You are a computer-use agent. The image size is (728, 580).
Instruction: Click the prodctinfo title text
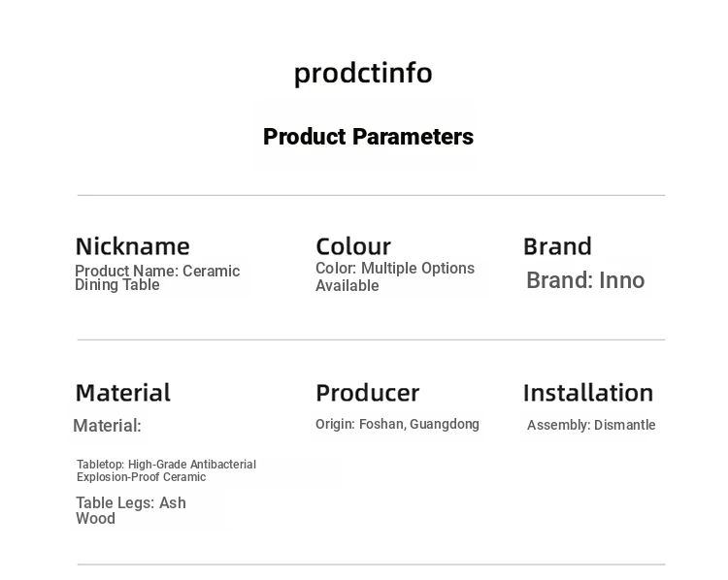363,75
